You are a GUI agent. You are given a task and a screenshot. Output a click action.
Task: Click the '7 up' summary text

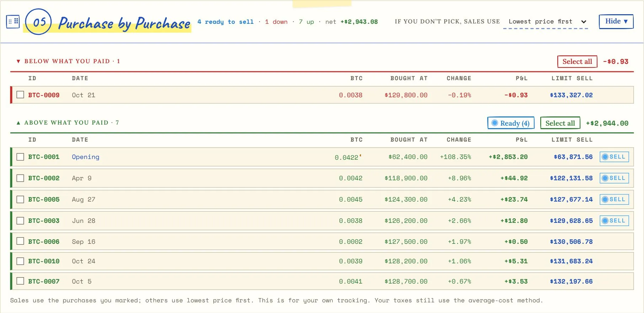(x=306, y=22)
